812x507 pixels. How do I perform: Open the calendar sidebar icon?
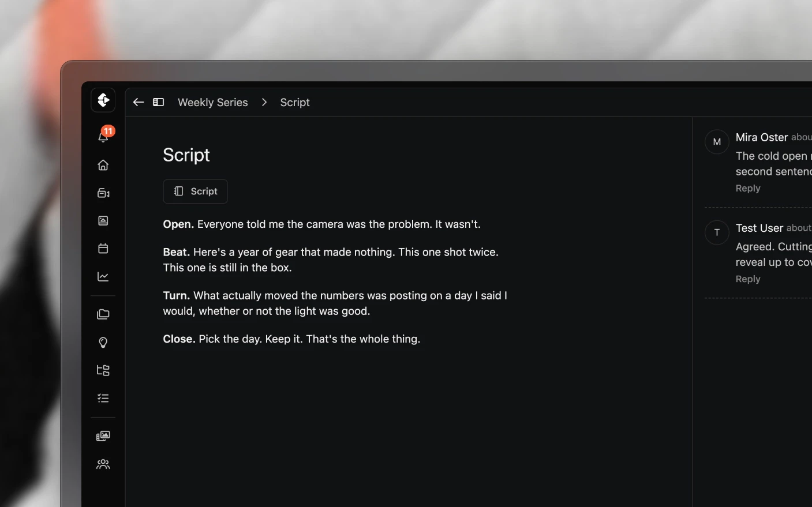(103, 249)
